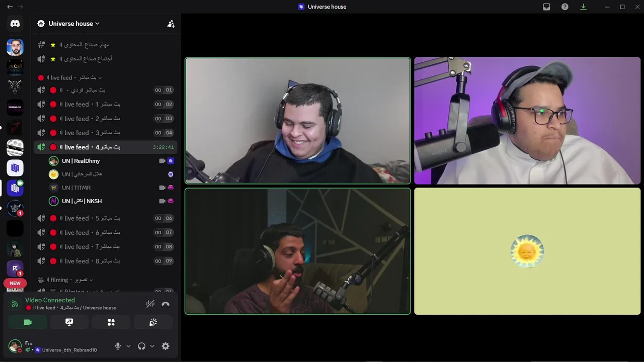Click the user count badge on live feed 1
644x362 pixels.
click(164, 104)
